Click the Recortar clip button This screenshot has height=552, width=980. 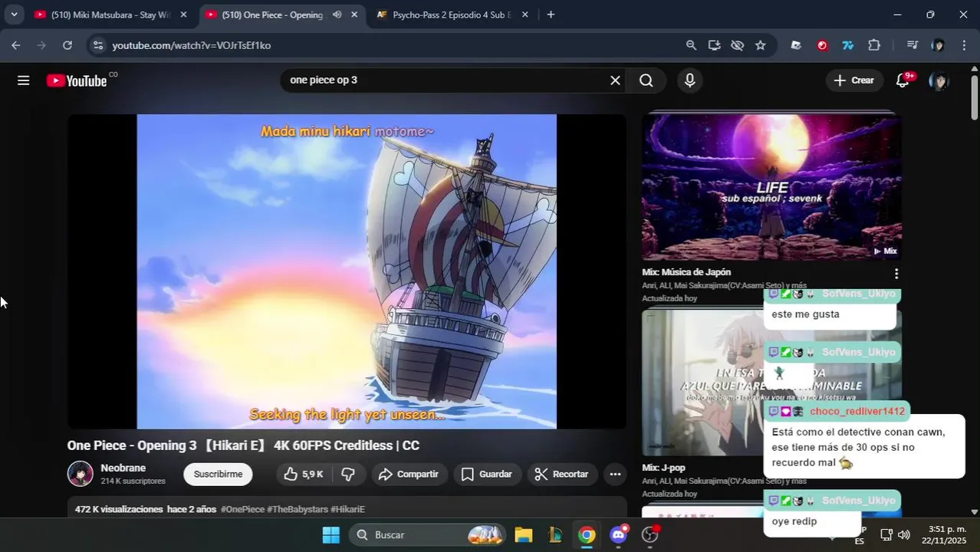(x=561, y=474)
